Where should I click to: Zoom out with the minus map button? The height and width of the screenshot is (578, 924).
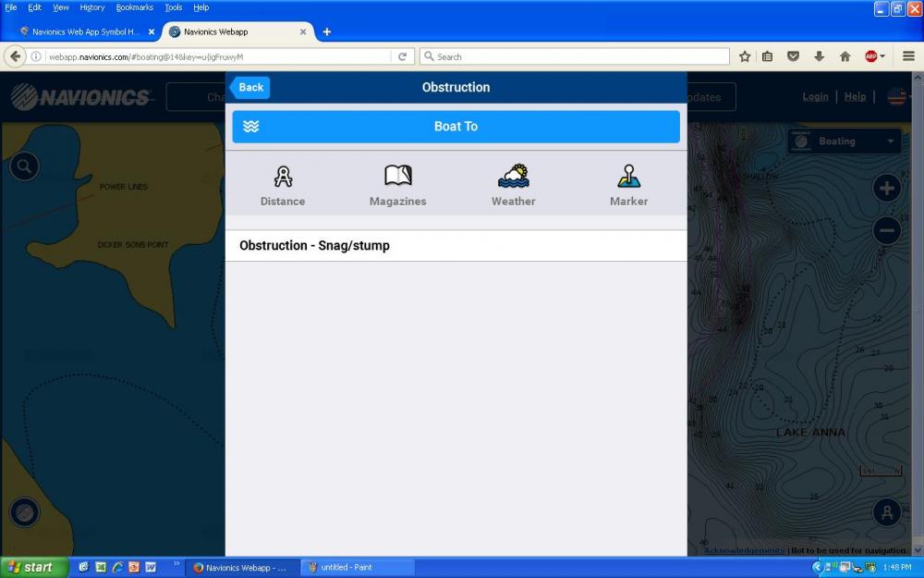887,230
